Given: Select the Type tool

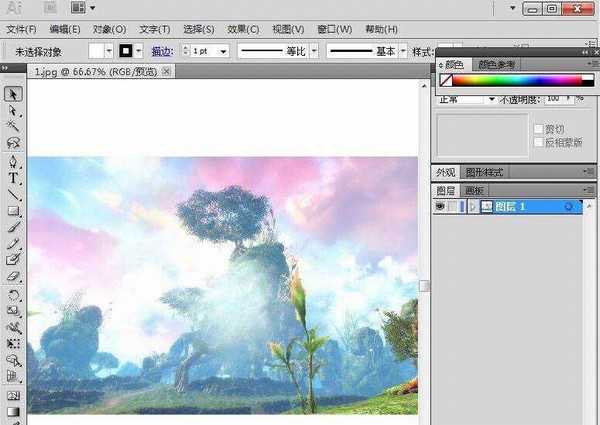Looking at the screenshot, I should pos(14,178).
